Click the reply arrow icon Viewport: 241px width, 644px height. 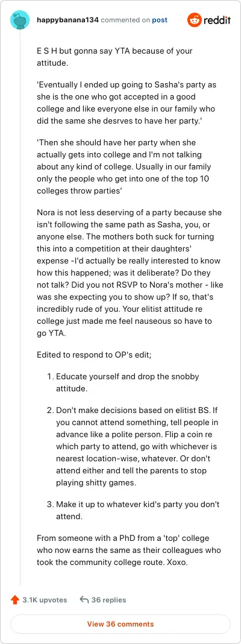coord(84,600)
